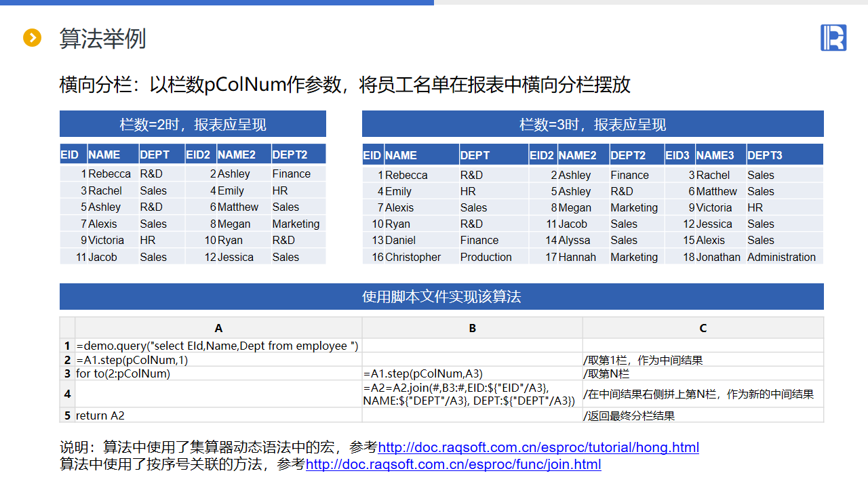
Task: Click the '栏数=2时，报表应呈现' banner
Action: (193, 125)
